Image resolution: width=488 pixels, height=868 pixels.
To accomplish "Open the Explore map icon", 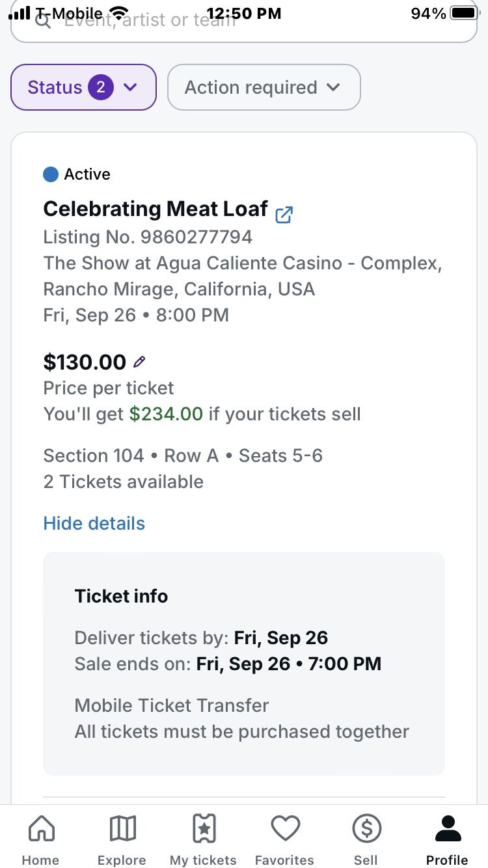I will [122, 830].
